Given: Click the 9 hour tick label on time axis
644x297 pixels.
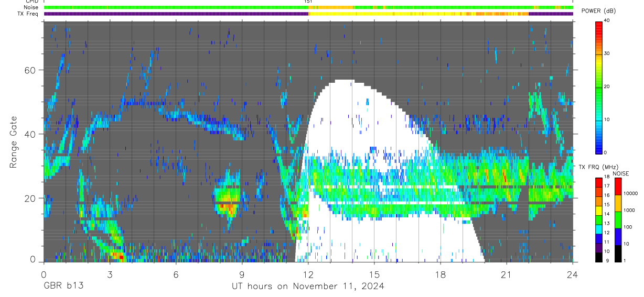Looking at the screenshot, I should click(x=242, y=274).
